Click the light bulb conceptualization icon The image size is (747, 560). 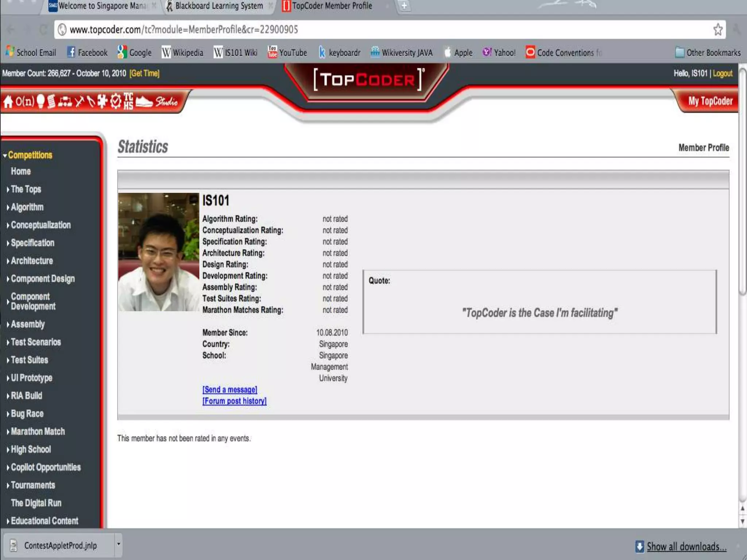tap(40, 101)
